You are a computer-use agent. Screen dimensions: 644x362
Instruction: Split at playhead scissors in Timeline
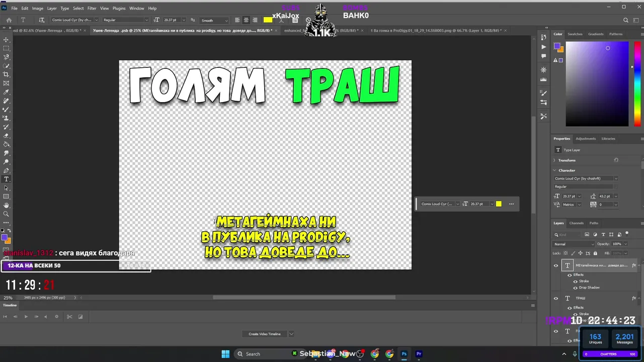click(69, 317)
